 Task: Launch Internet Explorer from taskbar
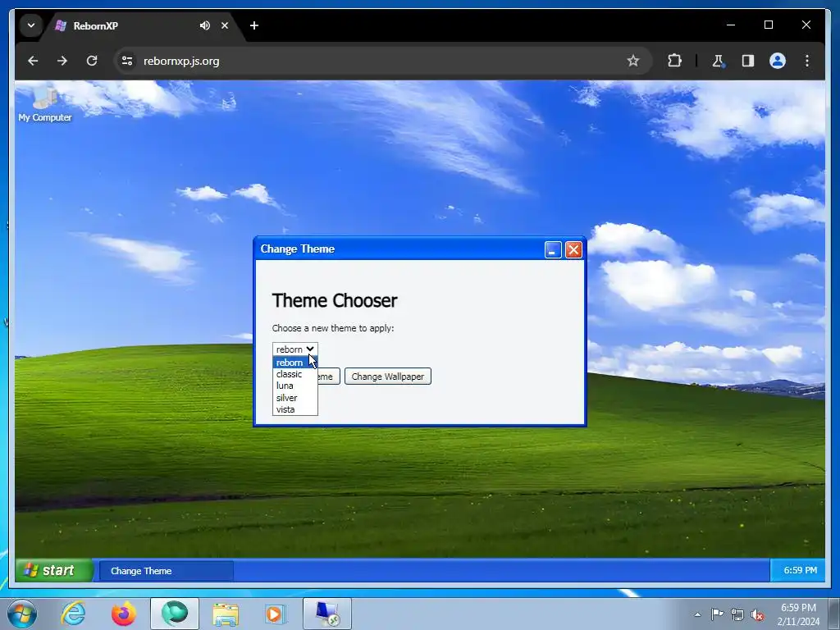pos(73,614)
